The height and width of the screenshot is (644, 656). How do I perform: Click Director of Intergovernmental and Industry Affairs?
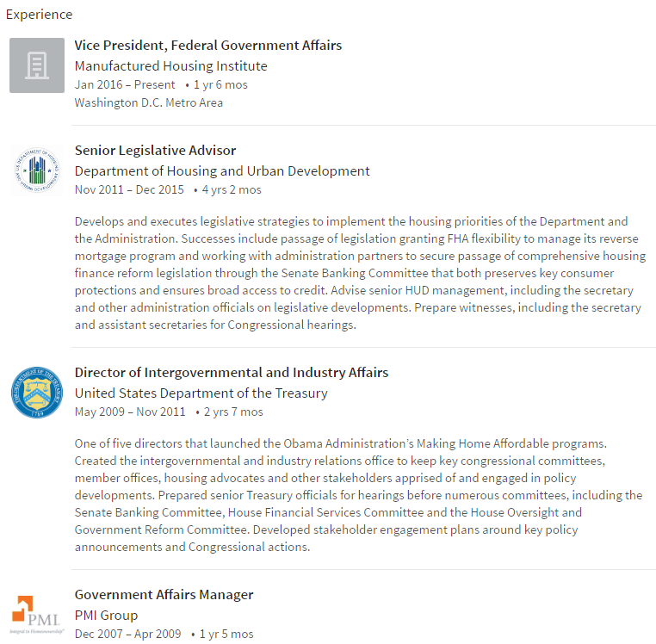232,373
